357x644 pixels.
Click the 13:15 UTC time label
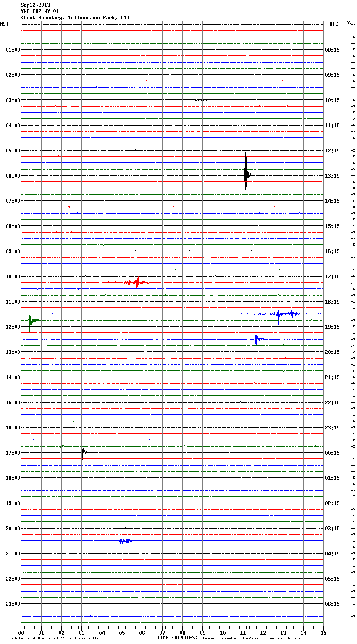pyautogui.click(x=332, y=176)
